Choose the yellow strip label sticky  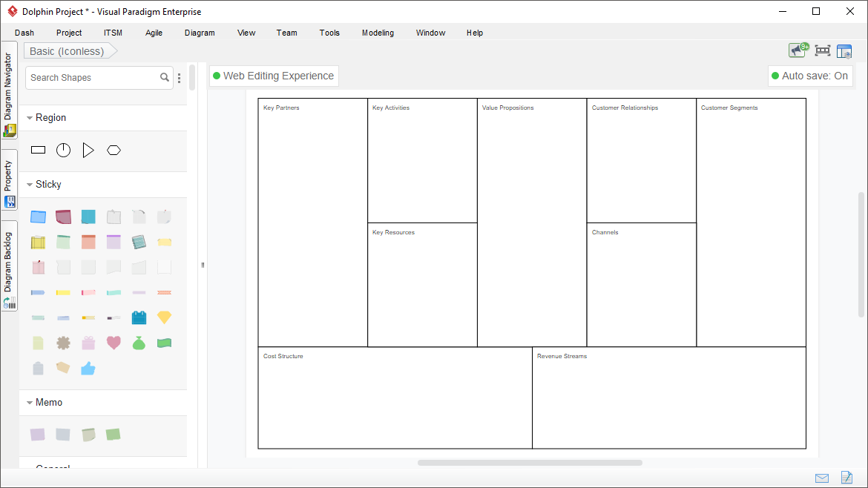63,292
